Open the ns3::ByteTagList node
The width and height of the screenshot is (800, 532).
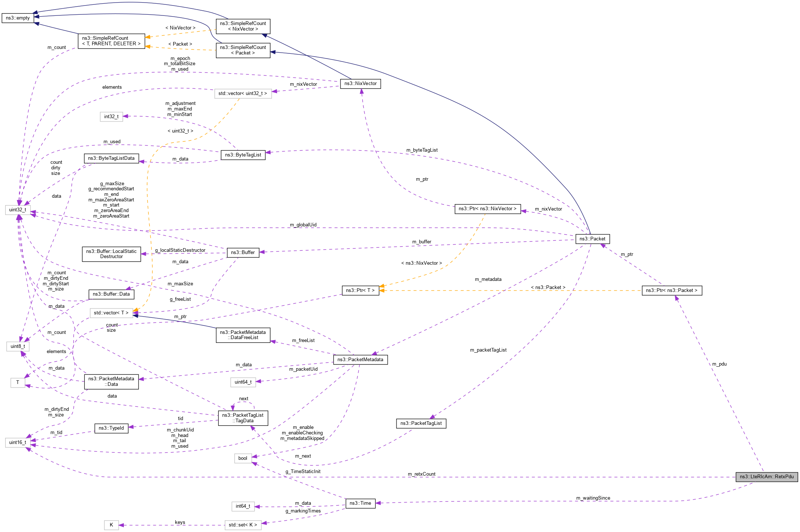[244, 155]
